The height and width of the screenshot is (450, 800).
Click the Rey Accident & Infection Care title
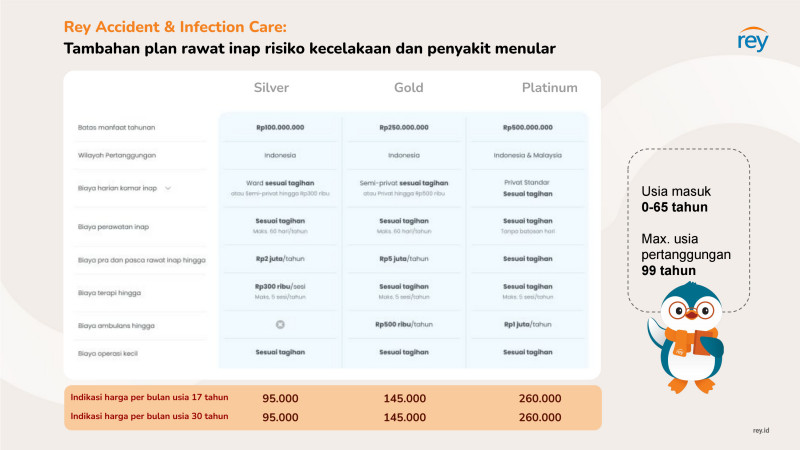click(175, 27)
